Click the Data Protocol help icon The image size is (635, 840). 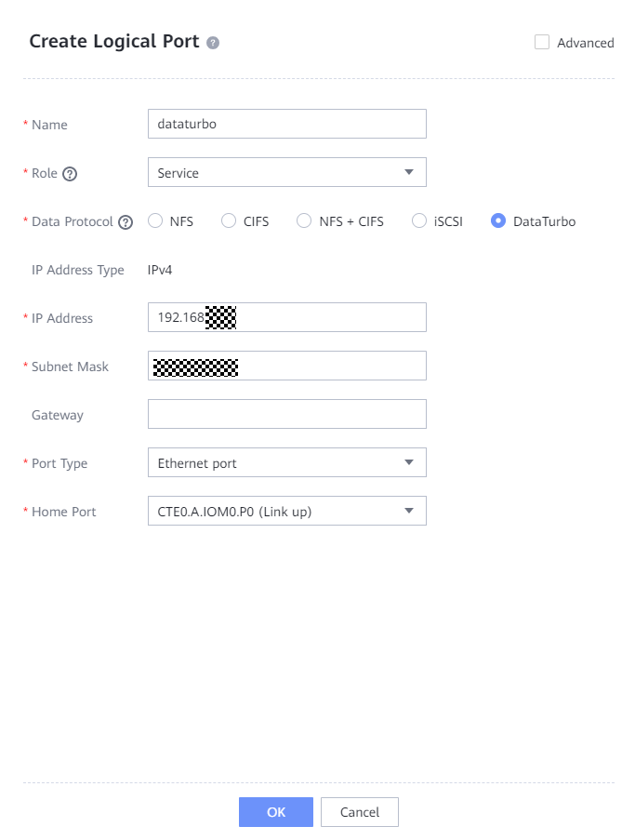click(x=126, y=222)
